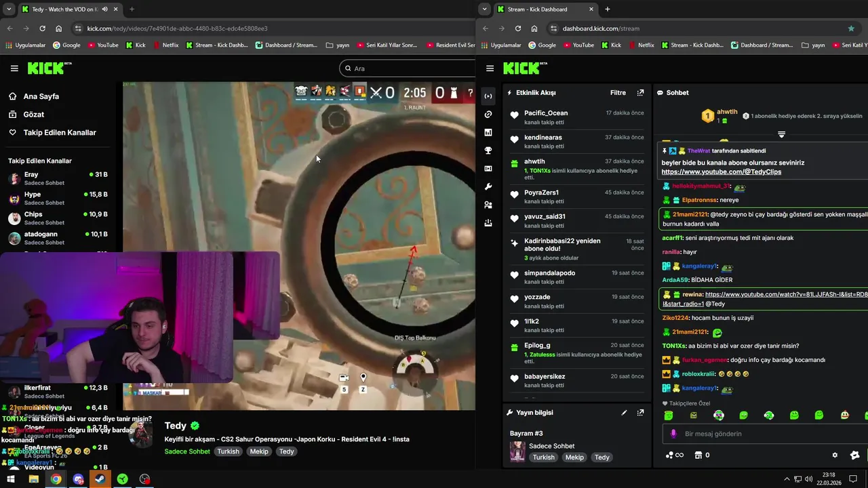Click the Bir mesaj gönderin chat input
Image resolution: width=868 pixels, height=488 pixels.
point(766,434)
